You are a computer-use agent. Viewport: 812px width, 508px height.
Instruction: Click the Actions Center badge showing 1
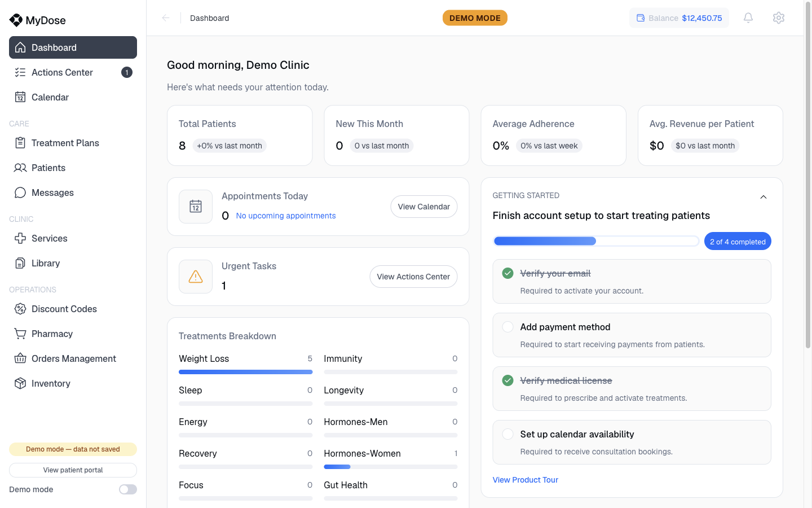(x=127, y=72)
